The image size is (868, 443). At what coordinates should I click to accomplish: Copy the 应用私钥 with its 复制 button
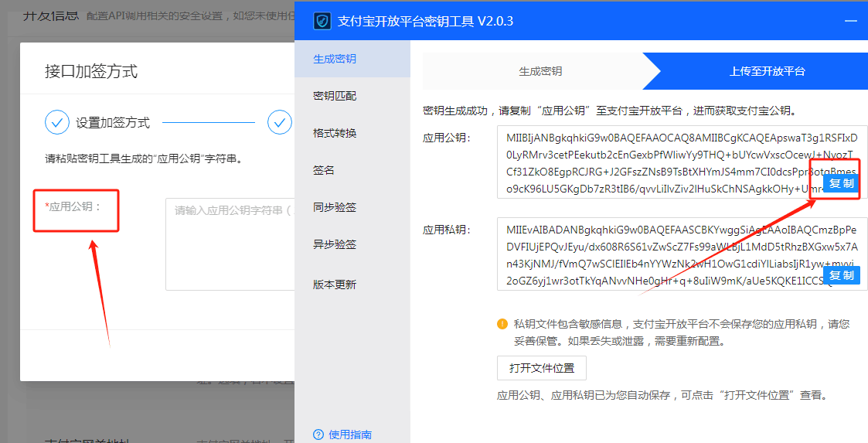(842, 275)
